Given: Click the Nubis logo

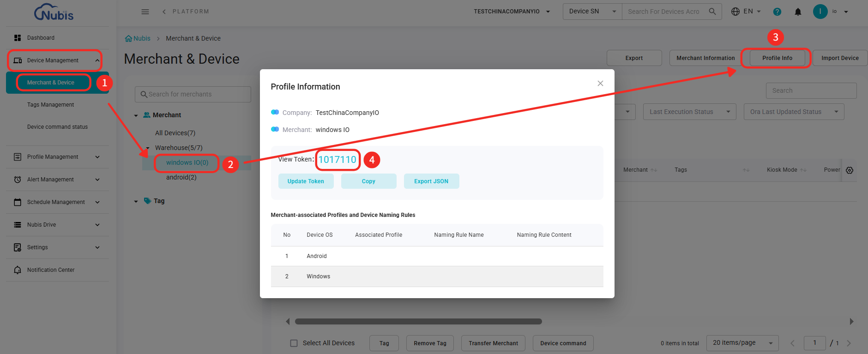Looking at the screenshot, I should (54, 12).
